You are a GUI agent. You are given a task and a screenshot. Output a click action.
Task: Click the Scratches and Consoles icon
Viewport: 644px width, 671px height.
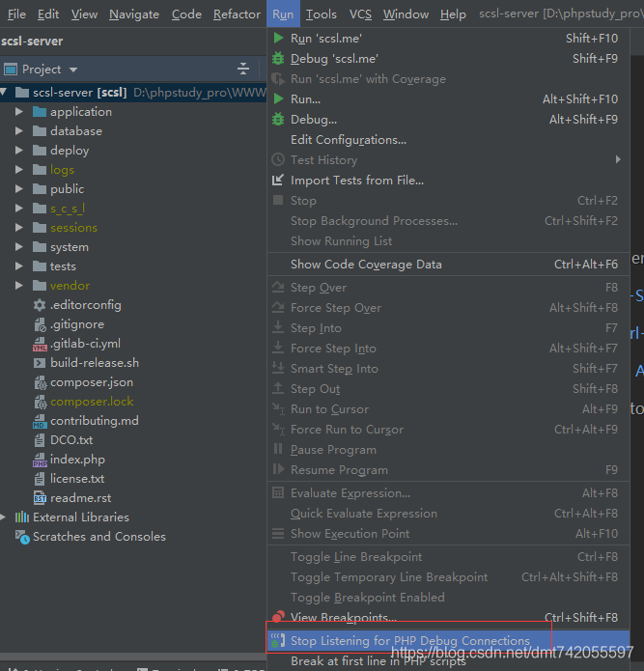coord(22,537)
